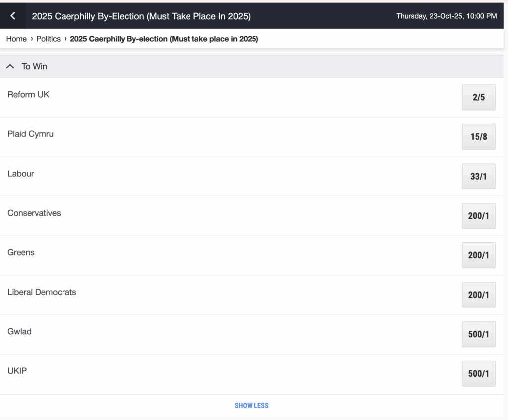This screenshot has height=420, width=508.
Task: Collapse the To Win market chevron
Action: (x=10, y=66)
